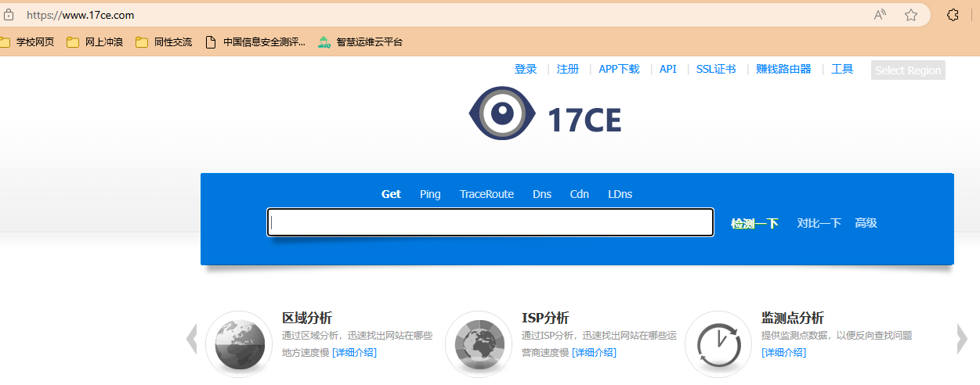Switch to the Cdn test tab

click(x=580, y=194)
